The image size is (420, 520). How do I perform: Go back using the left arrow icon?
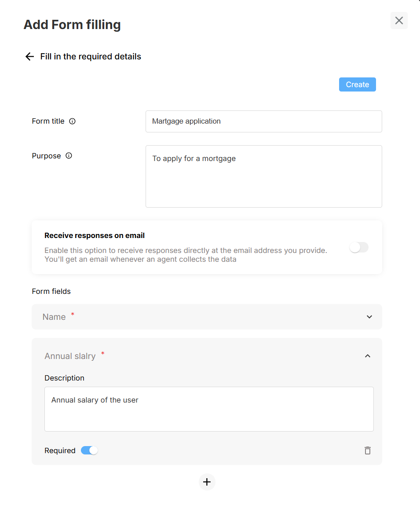[x=30, y=57]
